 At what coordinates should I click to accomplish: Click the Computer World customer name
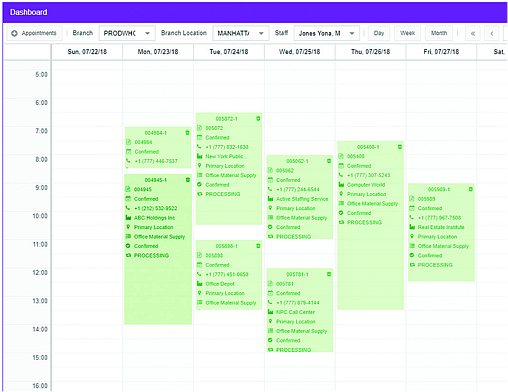[x=366, y=185]
